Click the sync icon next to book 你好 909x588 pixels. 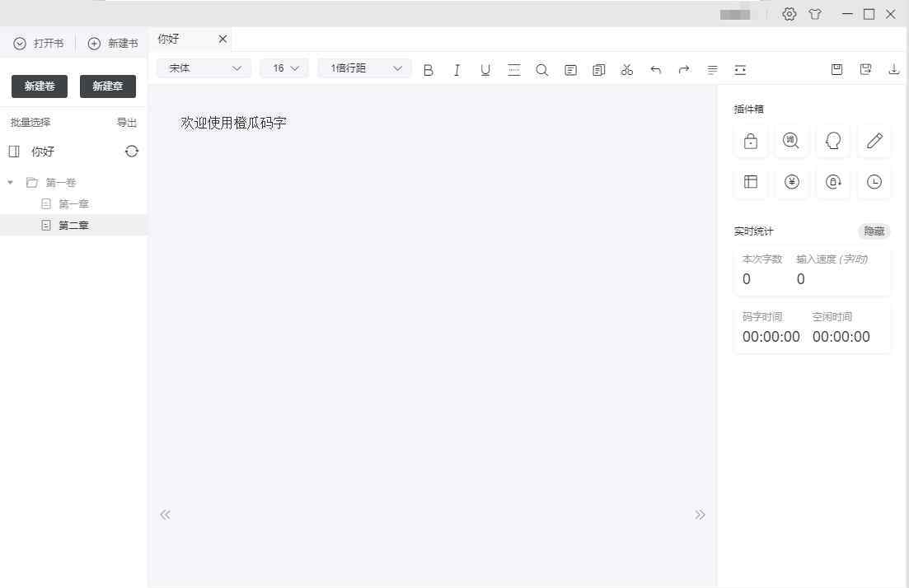132,152
